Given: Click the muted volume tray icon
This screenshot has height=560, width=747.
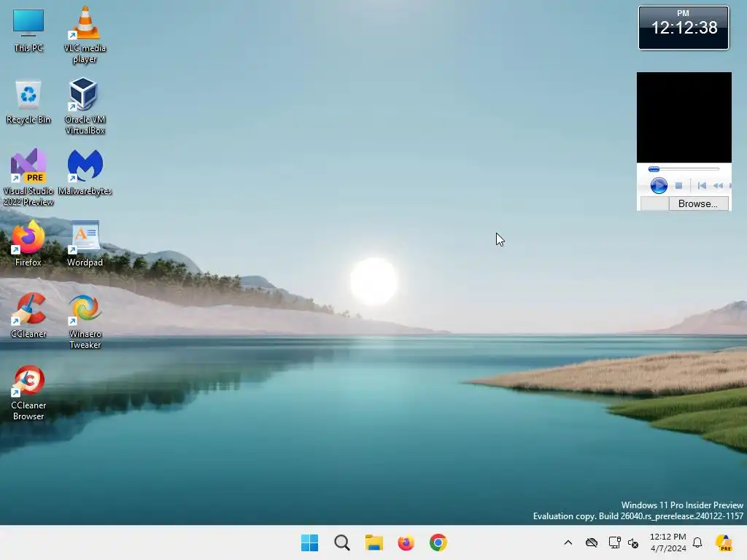Looking at the screenshot, I should click(633, 542).
